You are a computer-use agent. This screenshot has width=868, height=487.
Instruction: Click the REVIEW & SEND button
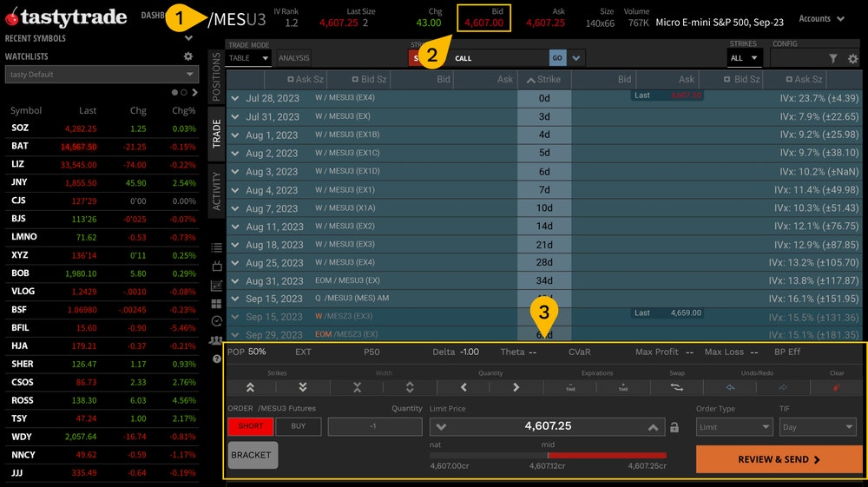point(779,459)
